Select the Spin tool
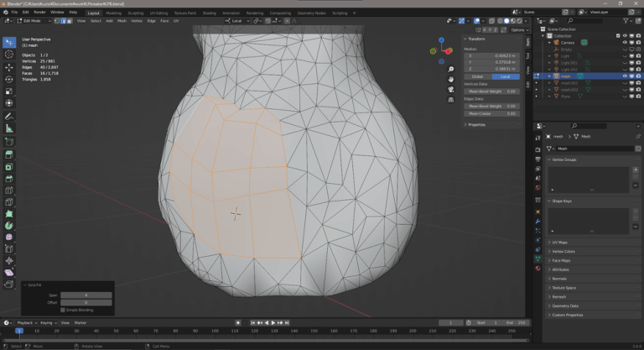 9,226
